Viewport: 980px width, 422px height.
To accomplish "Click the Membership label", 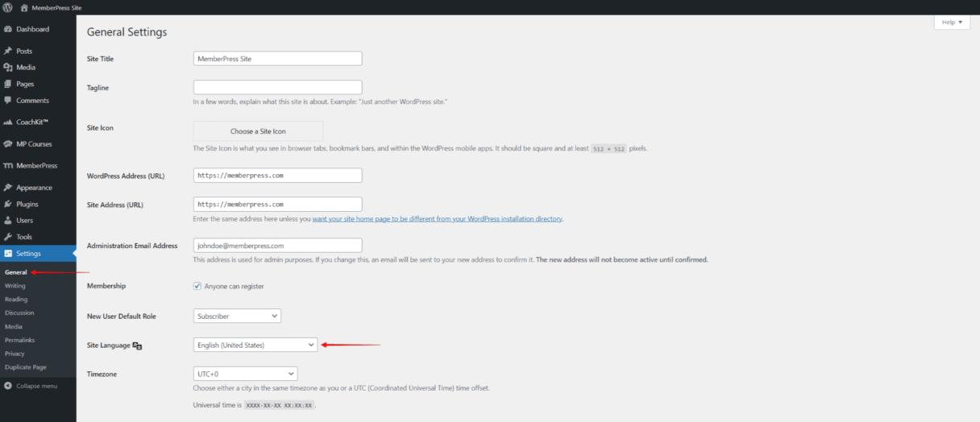I will pyautogui.click(x=106, y=286).
